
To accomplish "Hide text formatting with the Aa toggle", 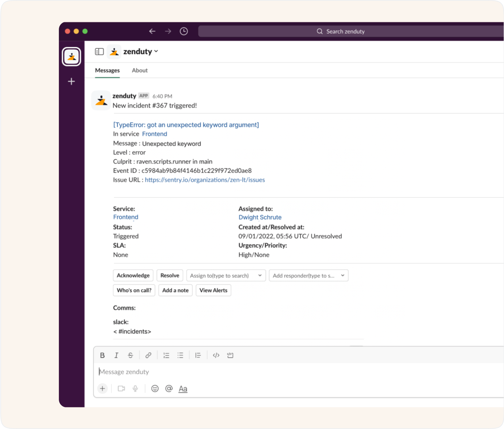I will (183, 388).
